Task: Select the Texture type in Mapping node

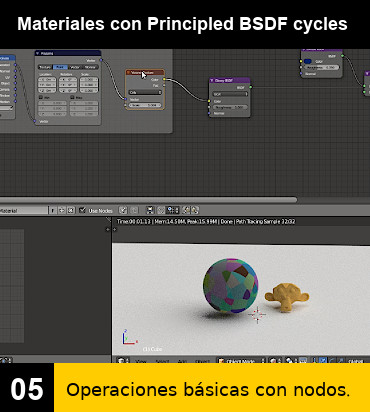Action: click(x=45, y=67)
